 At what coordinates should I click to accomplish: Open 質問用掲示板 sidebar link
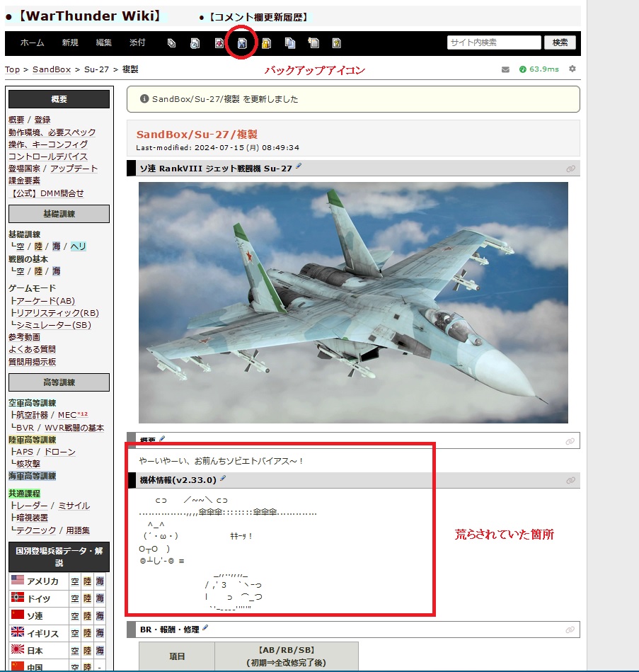pos(32,362)
